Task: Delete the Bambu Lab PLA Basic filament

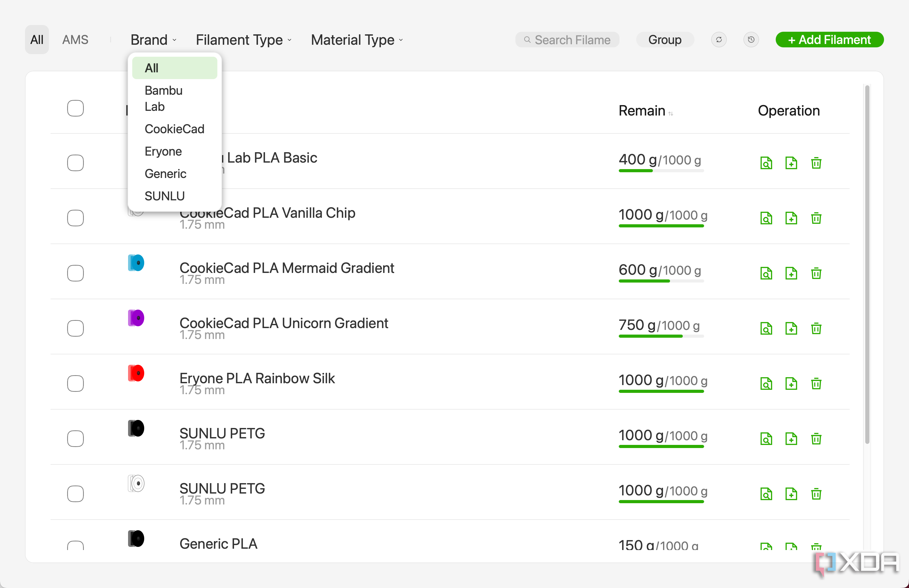Action: click(x=816, y=163)
